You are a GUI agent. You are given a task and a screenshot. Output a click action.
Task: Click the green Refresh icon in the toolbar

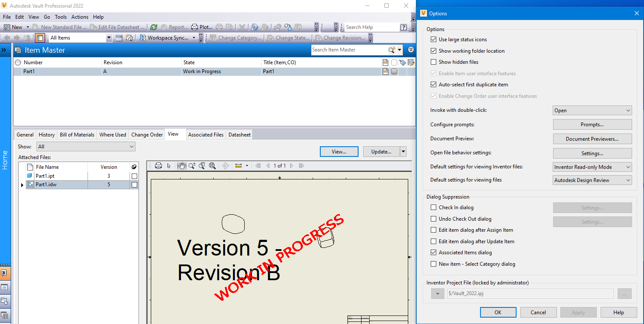[x=154, y=27]
